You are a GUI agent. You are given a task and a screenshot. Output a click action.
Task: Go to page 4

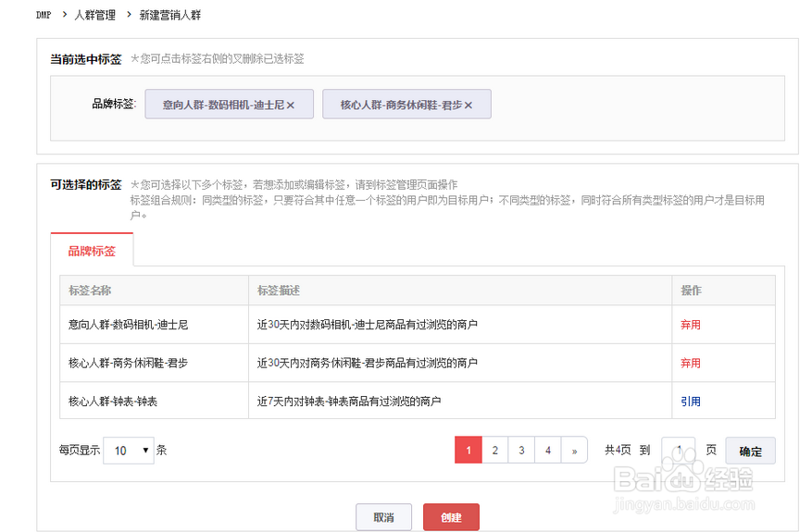[548, 451]
